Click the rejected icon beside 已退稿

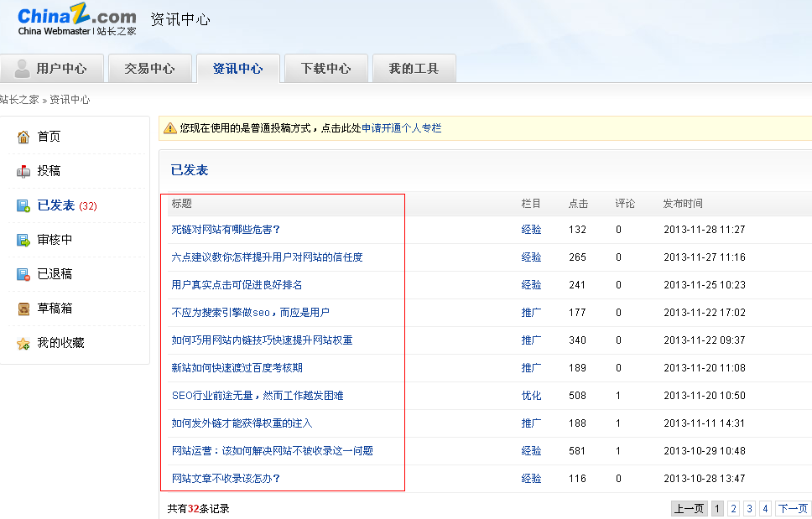(x=23, y=274)
